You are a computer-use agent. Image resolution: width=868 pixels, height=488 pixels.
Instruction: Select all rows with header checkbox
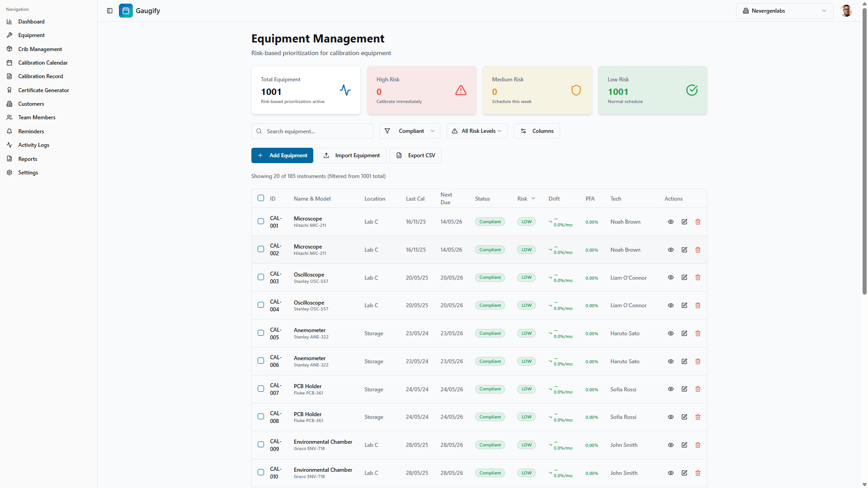coord(261,198)
